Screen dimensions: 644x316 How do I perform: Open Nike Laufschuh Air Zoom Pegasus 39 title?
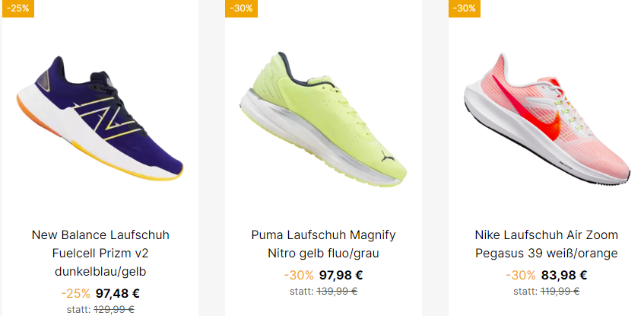pyautogui.click(x=546, y=244)
